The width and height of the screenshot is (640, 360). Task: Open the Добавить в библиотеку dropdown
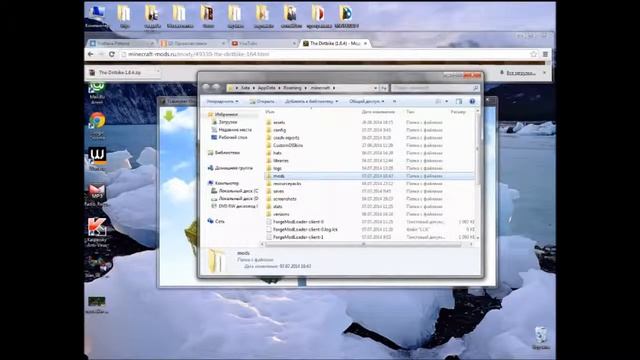tap(311, 101)
